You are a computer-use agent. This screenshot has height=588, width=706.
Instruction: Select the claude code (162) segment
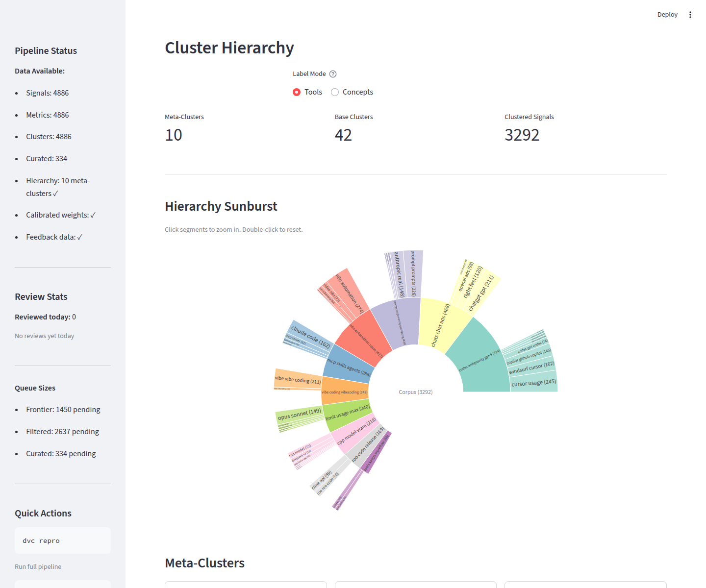point(310,336)
